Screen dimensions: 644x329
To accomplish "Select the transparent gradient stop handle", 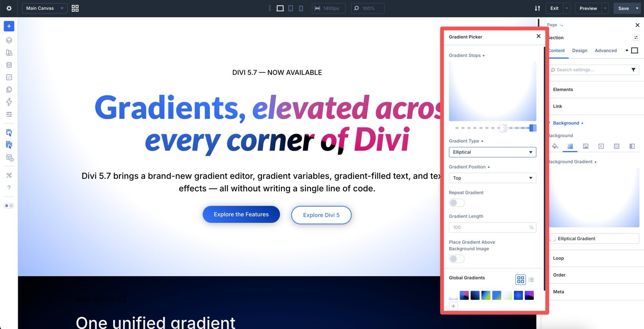I will (504, 128).
